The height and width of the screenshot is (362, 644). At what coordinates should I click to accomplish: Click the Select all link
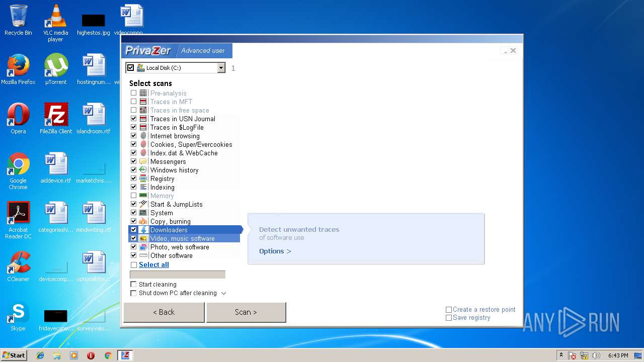point(154,265)
